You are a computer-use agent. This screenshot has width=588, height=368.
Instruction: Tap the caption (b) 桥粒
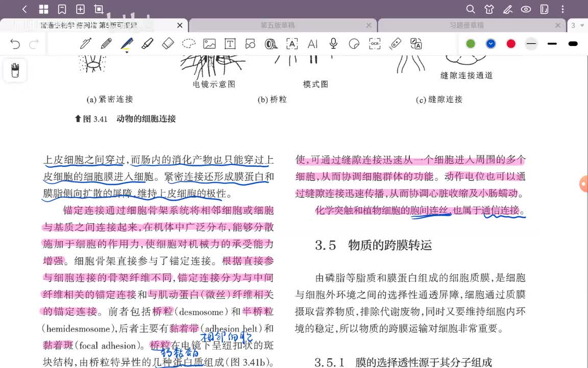(272, 99)
